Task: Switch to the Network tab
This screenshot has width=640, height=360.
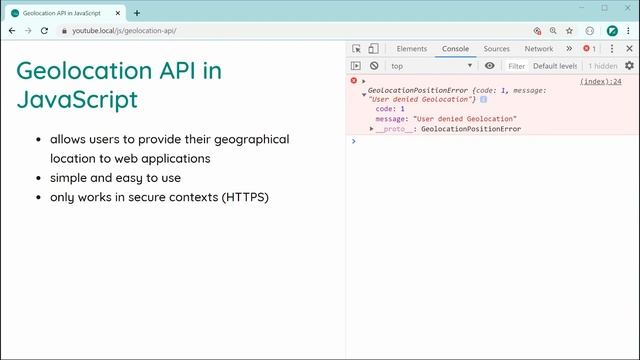Action: tap(538, 49)
